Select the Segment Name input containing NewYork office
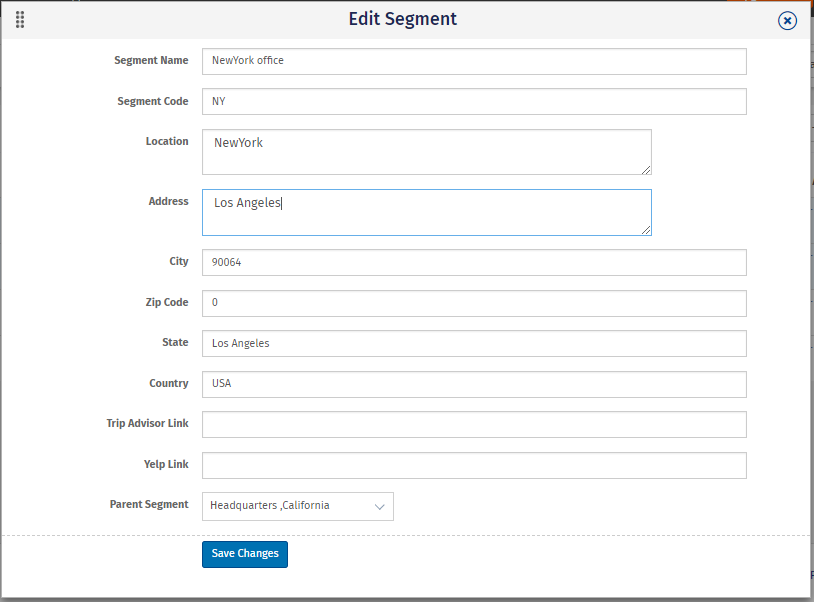 (474, 61)
